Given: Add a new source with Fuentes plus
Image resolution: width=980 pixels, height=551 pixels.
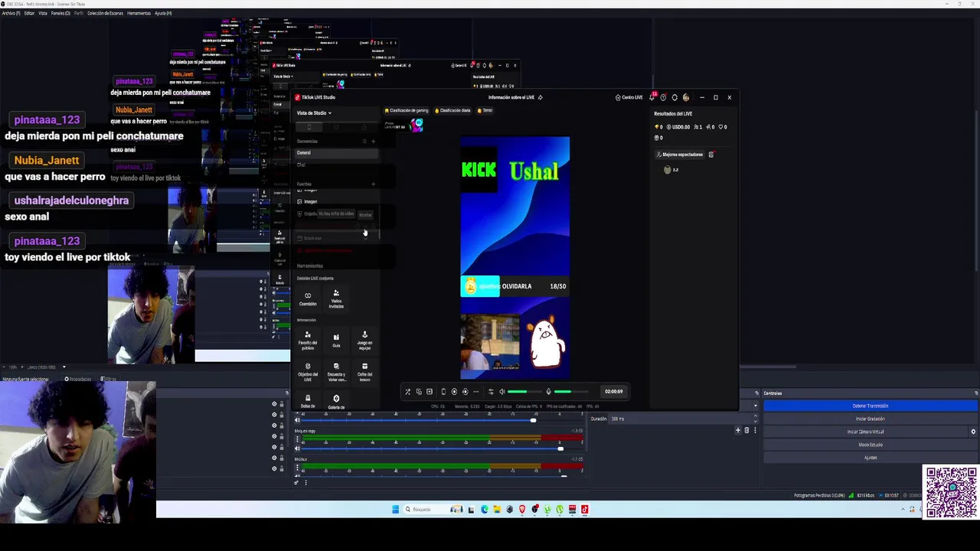Looking at the screenshot, I should [x=374, y=184].
